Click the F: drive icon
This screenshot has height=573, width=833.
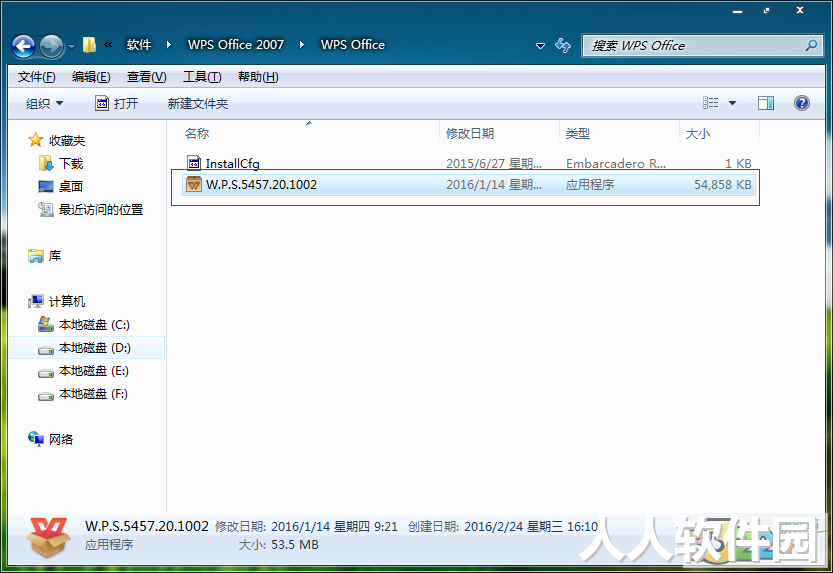46,396
